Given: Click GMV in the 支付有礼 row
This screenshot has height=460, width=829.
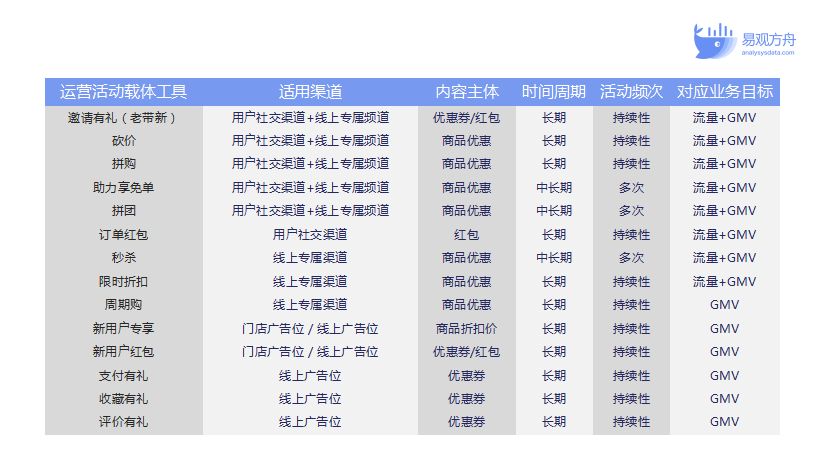Looking at the screenshot, I should pyautogui.click(x=725, y=376).
